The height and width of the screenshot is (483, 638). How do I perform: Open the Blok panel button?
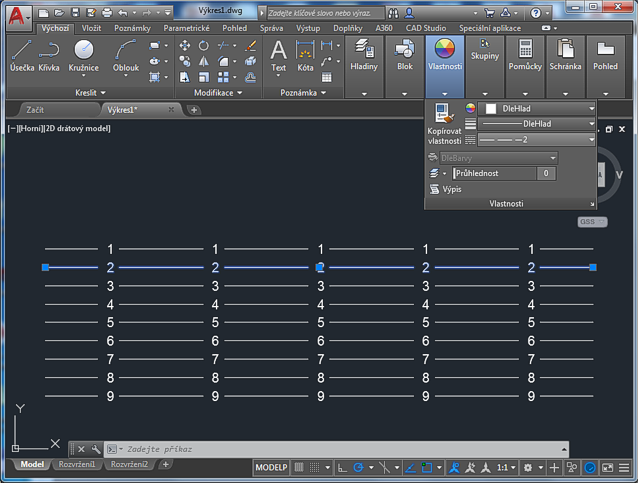(405, 67)
